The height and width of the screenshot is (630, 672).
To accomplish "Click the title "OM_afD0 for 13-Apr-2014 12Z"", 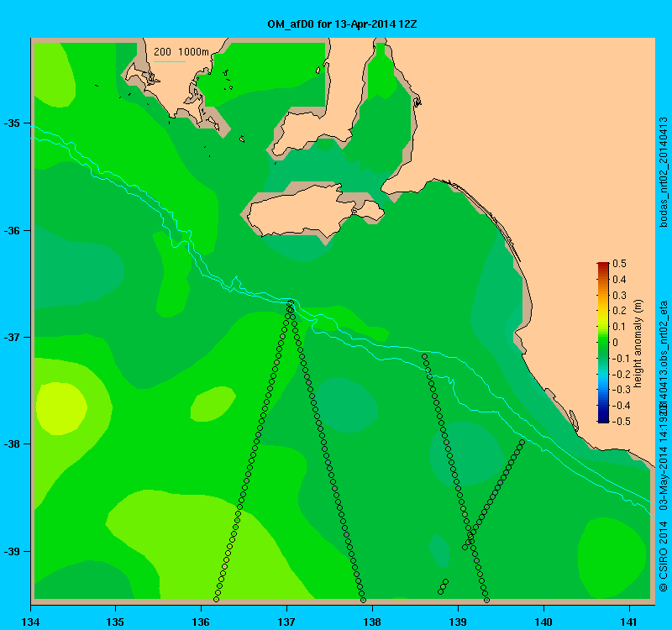I will coord(342,24).
